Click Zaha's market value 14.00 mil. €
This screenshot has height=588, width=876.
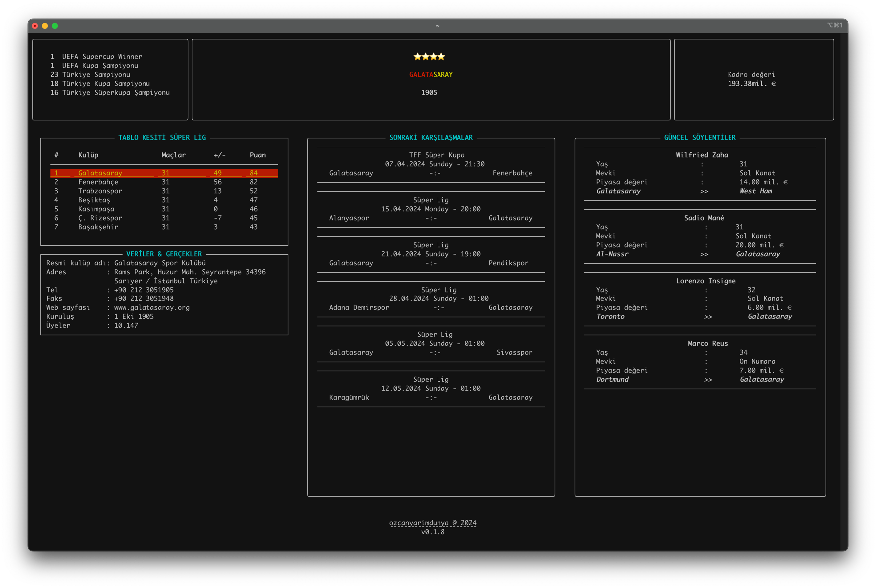[764, 182]
